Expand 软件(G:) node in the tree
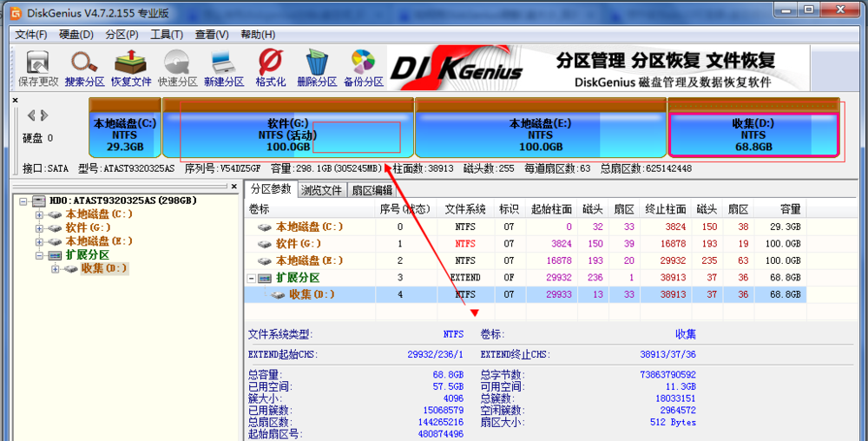The width and height of the screenshot is (868, 441). [39, 228]
